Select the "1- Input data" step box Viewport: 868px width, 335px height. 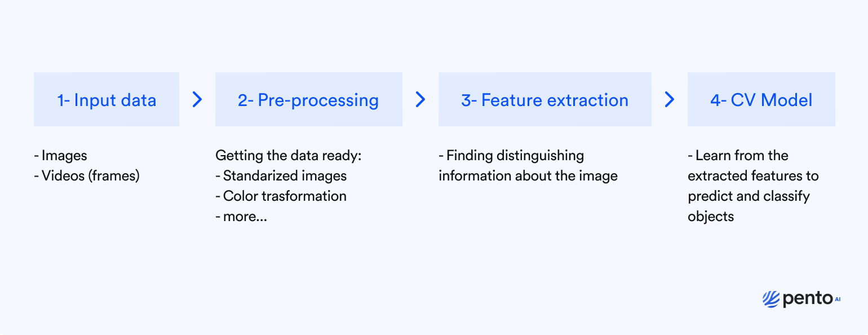pyautogui.click(x=107, y=100)
